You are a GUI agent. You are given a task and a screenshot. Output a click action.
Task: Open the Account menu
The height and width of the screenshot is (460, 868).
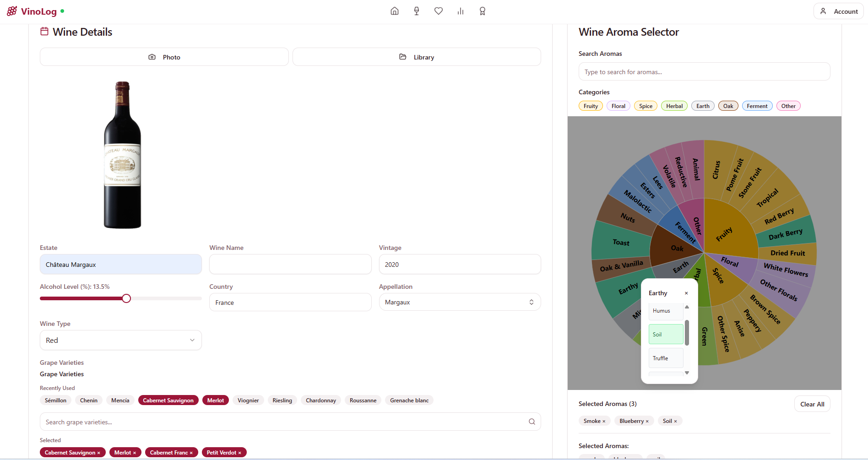[839, 11]
